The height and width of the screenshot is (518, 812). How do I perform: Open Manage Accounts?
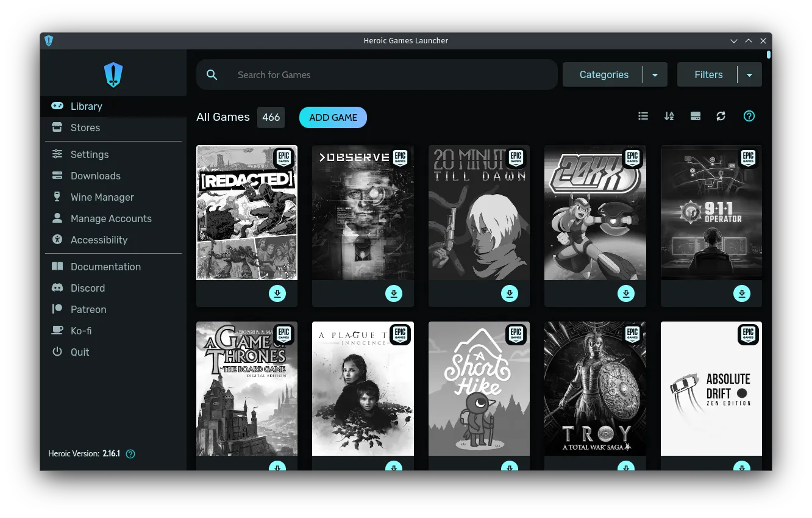click(x=113, y=218)
